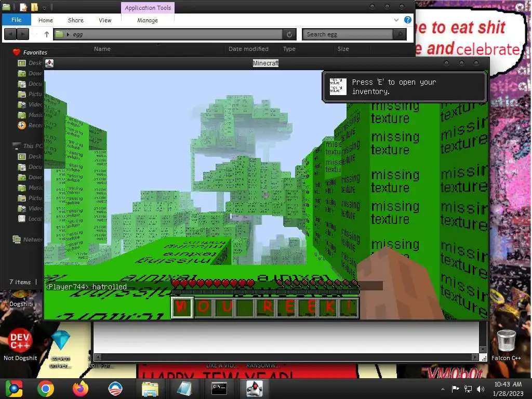This screenshot has width=532, height=399.
Task: Go forward using Explorer's Forward arrow
Action: pos(23,34)
